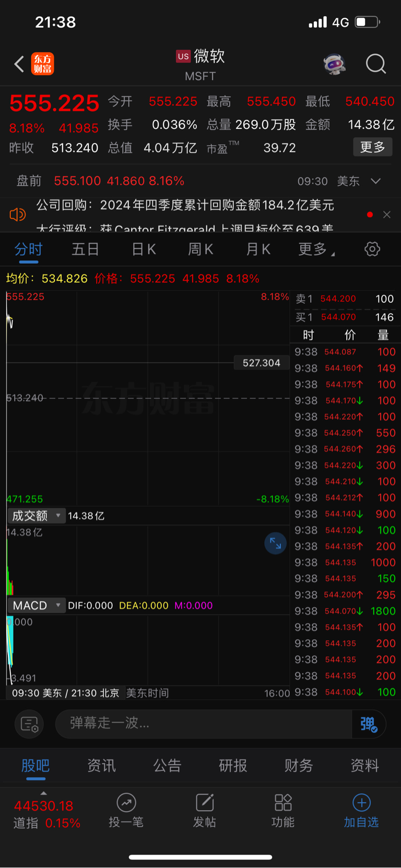Click the 更多 details button

(x=373, y=147)
